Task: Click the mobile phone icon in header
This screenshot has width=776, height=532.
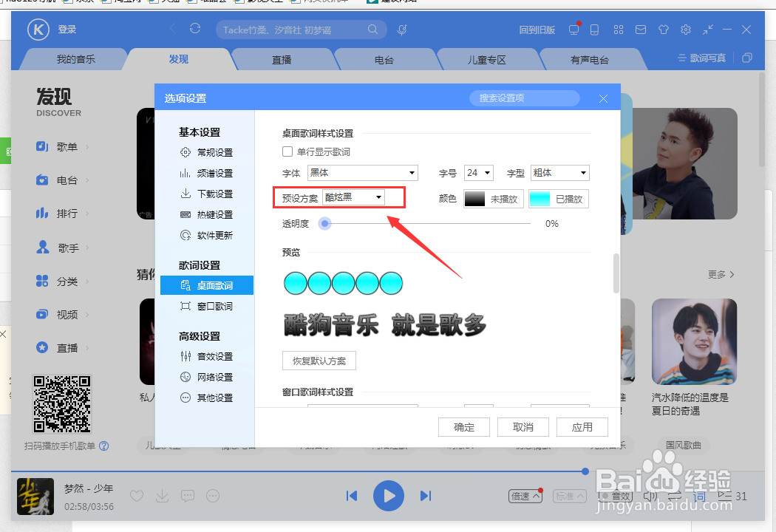Action: 594,30
